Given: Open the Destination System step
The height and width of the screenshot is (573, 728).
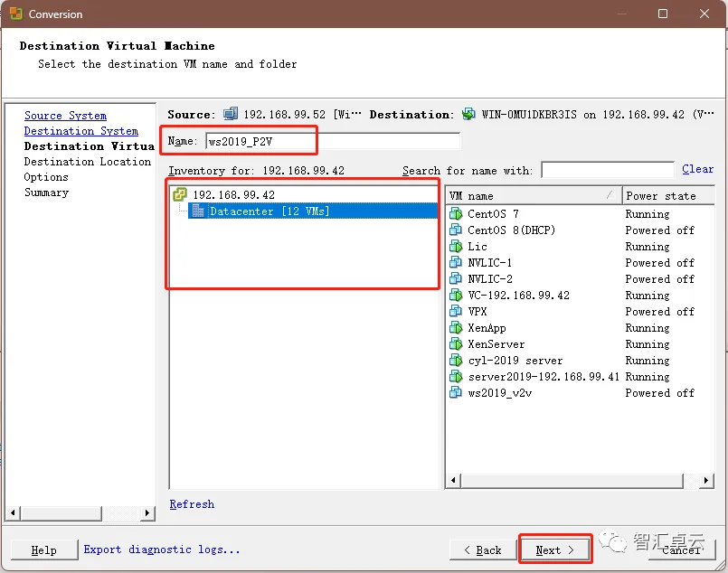Looking at the screenshot, I should (x=81, y=131).
